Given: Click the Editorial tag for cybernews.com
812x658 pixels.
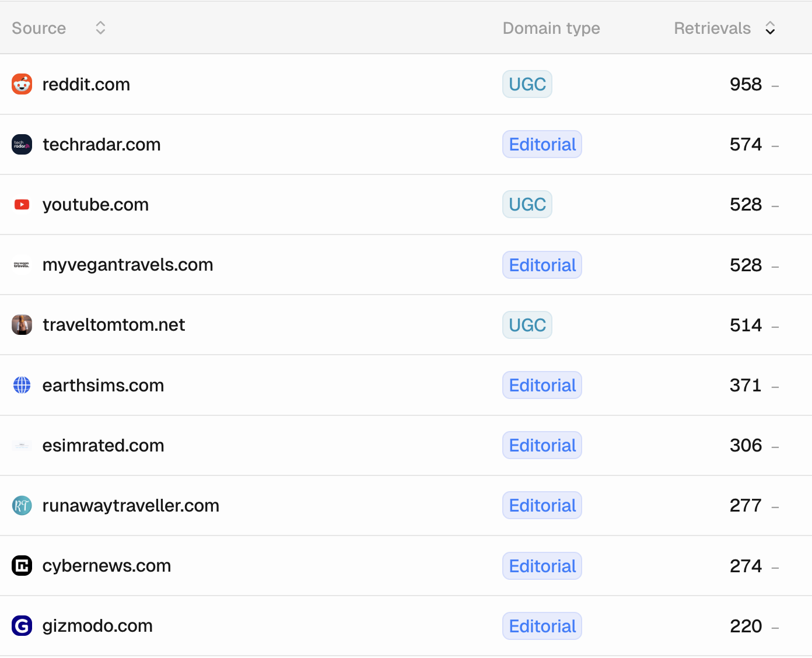Looking at the screenshot, I should 542,566.
